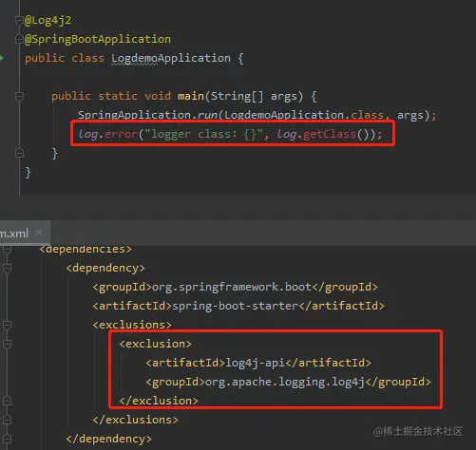The image size is (476, 450).
Task: Click the <dependencies> tag text
Action: pos(86,250)
